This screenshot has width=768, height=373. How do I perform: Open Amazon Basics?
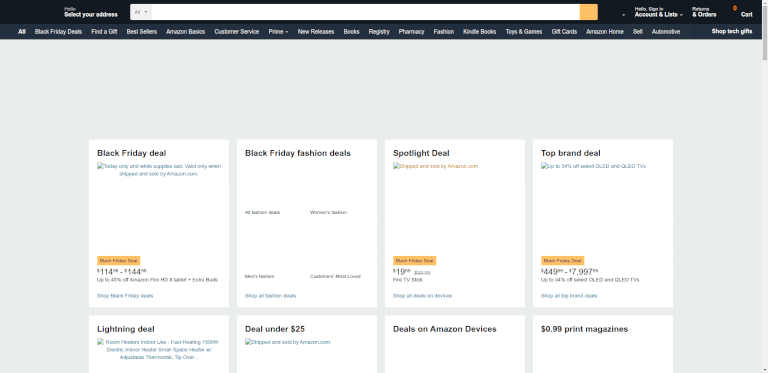point(185,32)
